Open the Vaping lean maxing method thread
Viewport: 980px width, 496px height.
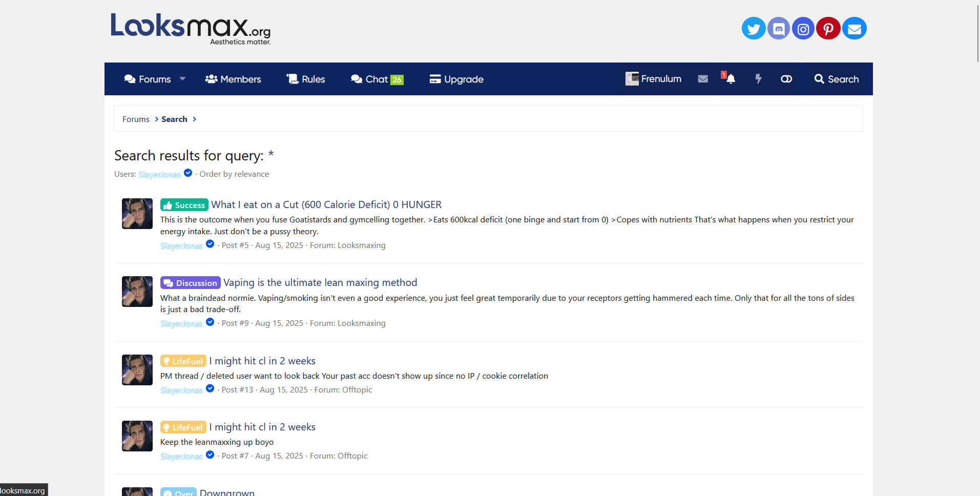[x=320, y=283]
